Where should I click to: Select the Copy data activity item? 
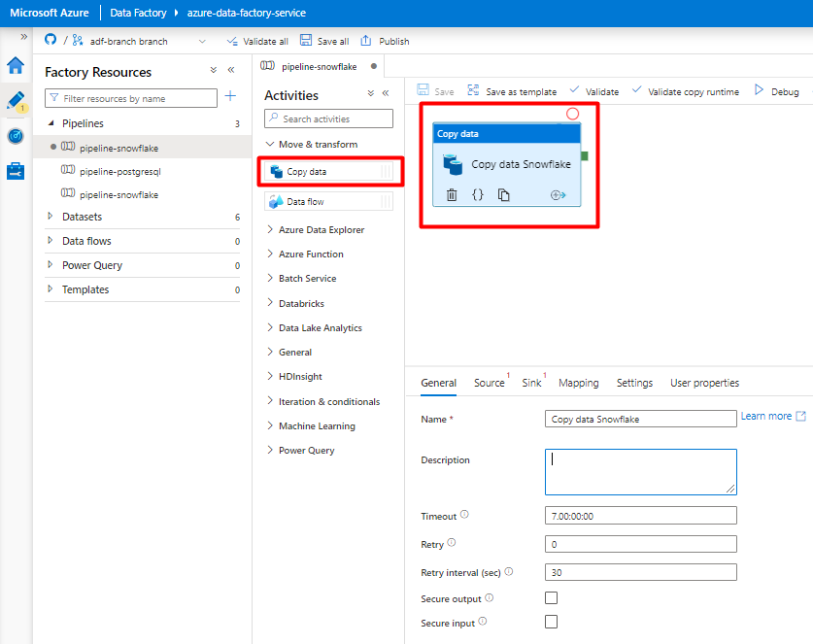328,171
